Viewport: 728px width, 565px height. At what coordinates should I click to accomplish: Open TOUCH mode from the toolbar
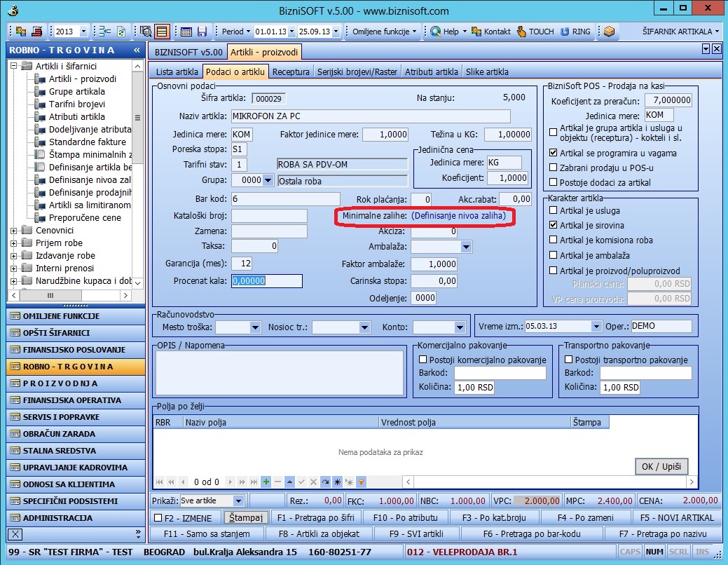click(x=535, y=32)
